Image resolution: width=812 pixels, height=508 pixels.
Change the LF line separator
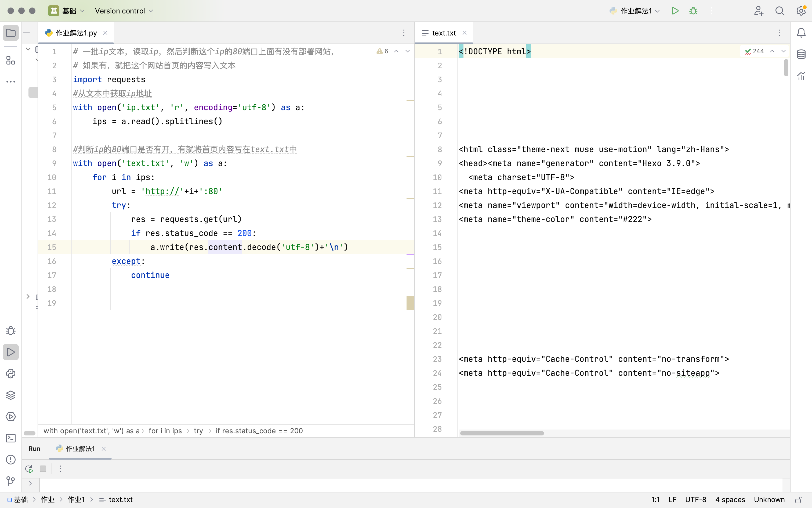click(x=672, y=500)
